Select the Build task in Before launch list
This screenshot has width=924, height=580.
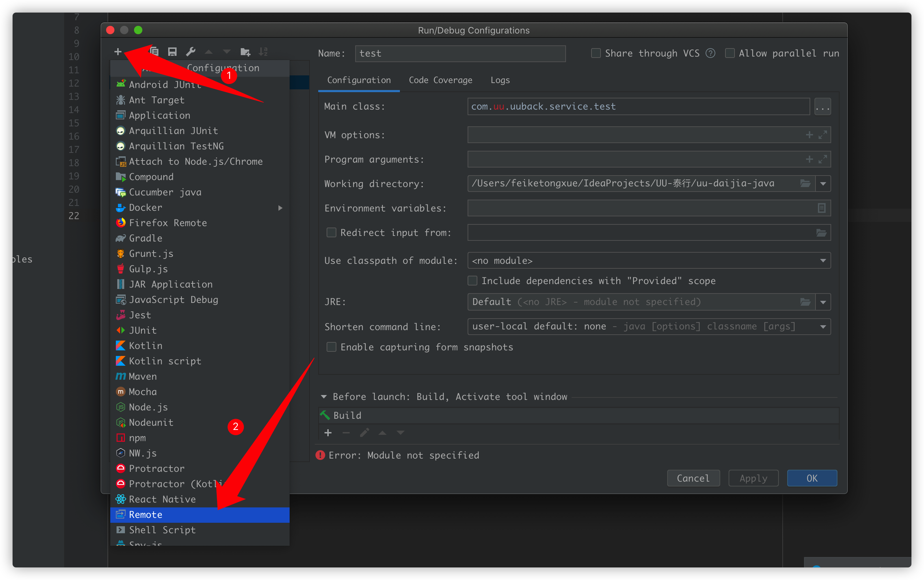coord(579,415)
